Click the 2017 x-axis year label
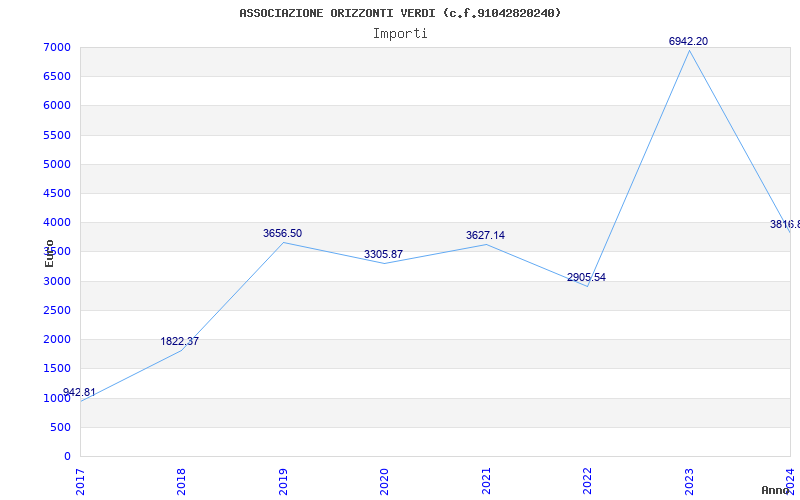 (x=80, y=481)
